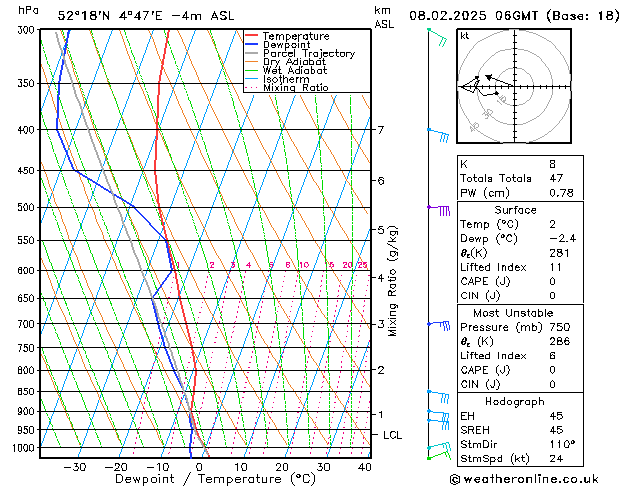Click the station coordinates '52°18'N 4°47'E -4m ASL'
This screenshot has width=629, height=486.
[146, 16]
